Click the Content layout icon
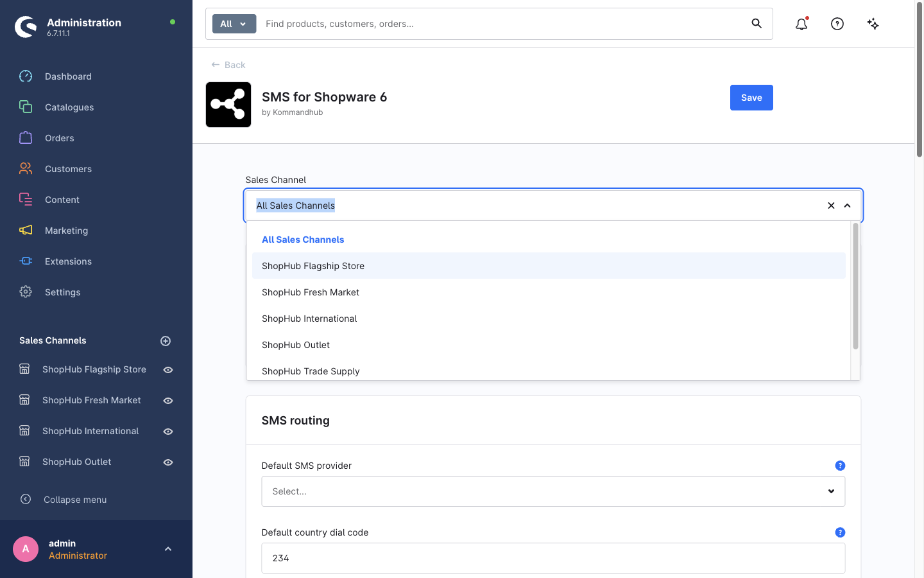Image resolution: width=924 pixels, height=578 pixels. pyautogui.click(x=26, y=200)
